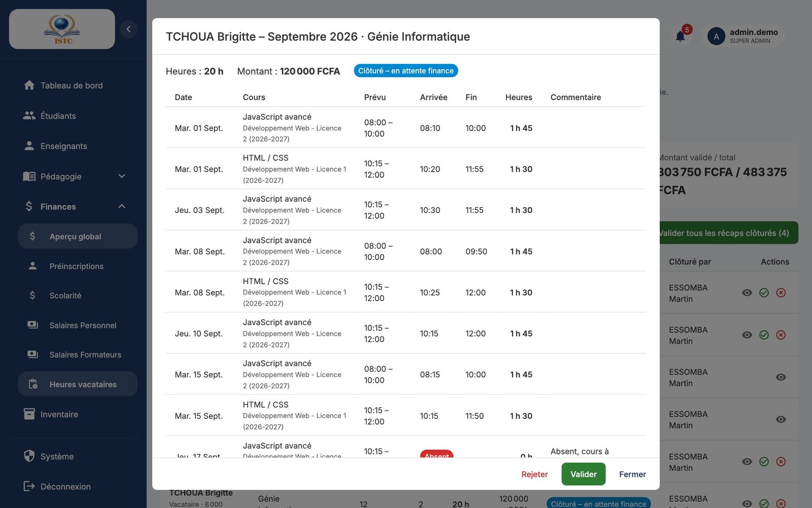Click the Inventaire archive icon
This screenshot has width=812, height=508.
pyautogui.click(x=29, y=414)
